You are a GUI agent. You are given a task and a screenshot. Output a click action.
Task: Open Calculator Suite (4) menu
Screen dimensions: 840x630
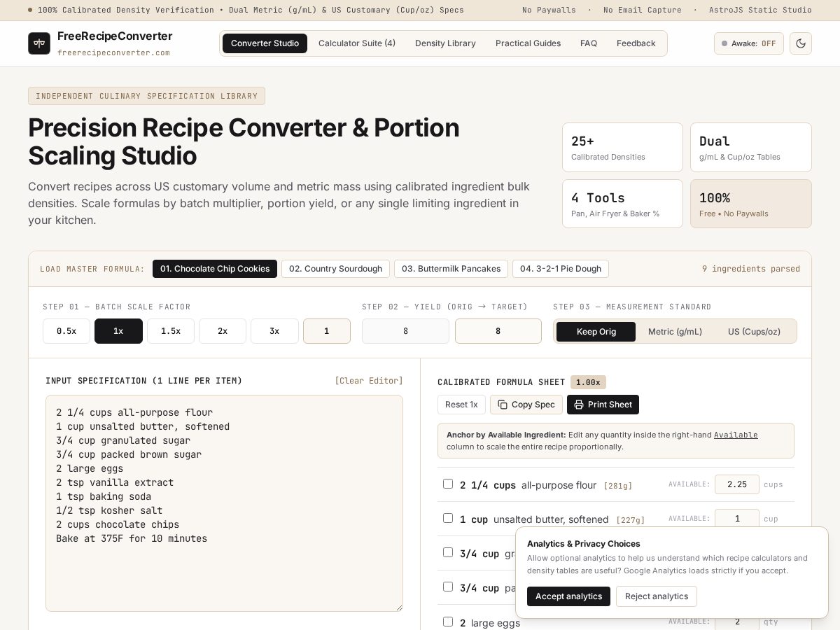(x=357, y=43)
